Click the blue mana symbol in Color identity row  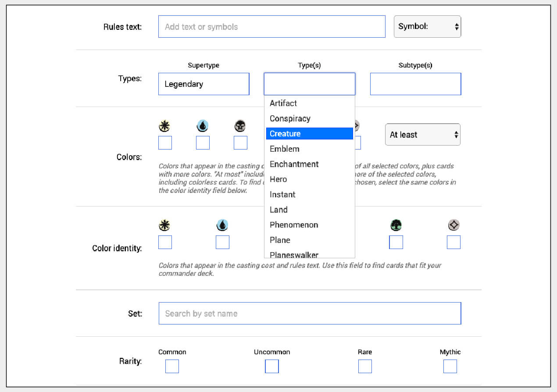click(x=222, y=225)
